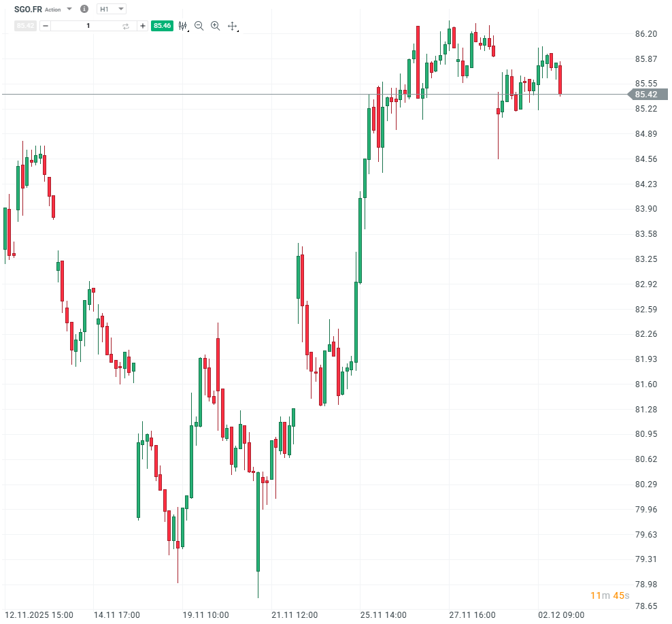The image size is (672, 624).
Task: Increase volume with the plus button
Action: click(142, 26)
